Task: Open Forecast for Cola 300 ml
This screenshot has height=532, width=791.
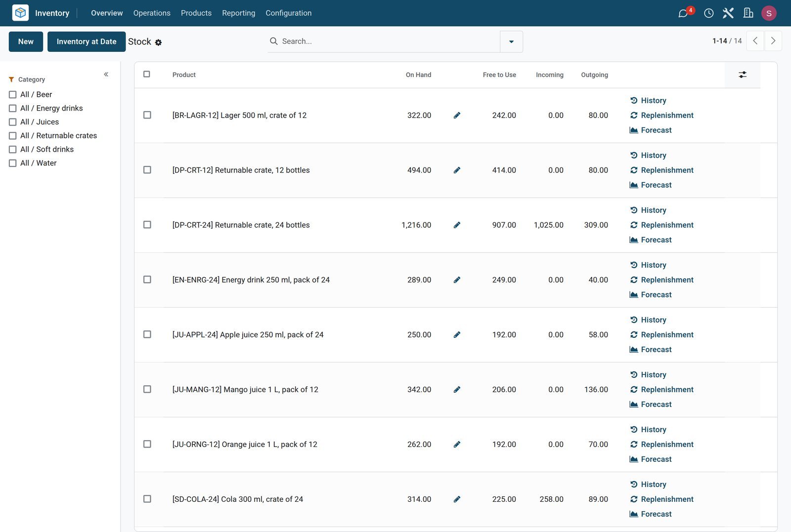Action: (x=651, y=514)
